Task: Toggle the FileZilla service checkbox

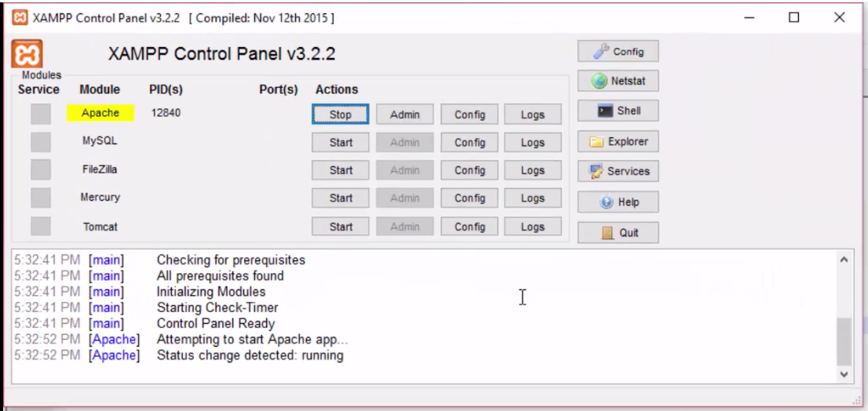Action: coord(40,170)
